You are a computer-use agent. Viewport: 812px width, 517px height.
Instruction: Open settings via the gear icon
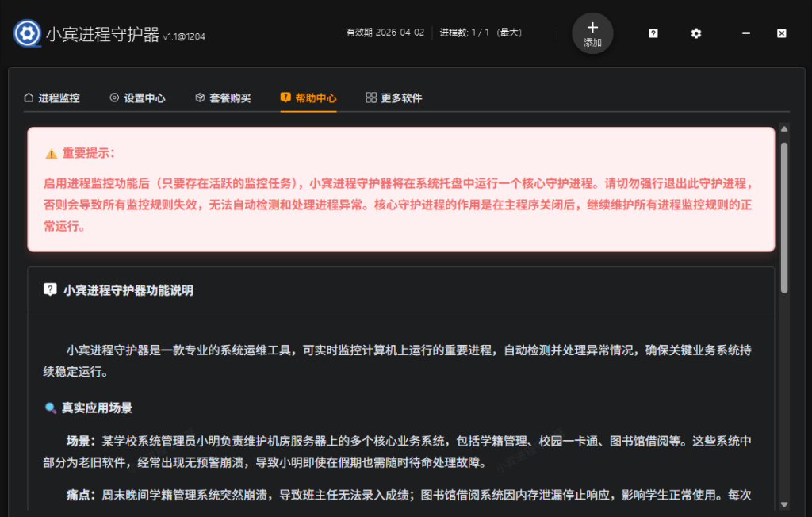695,33
